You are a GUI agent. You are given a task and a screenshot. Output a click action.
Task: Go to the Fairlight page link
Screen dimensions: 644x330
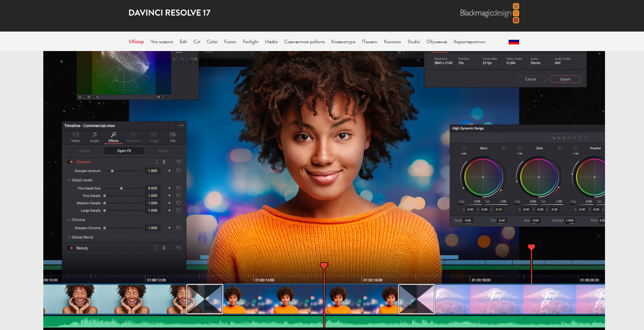(x=250, y=42)
